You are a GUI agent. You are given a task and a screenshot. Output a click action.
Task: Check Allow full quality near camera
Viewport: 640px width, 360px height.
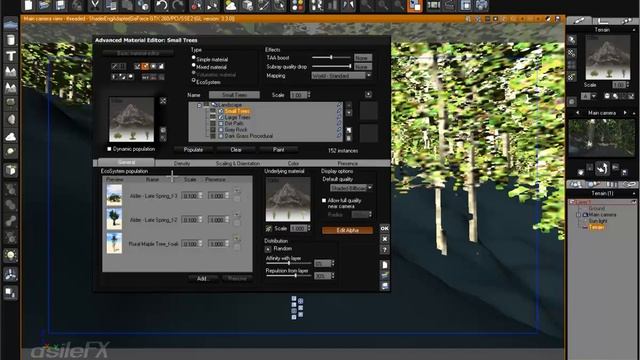[x=324, y=200]
